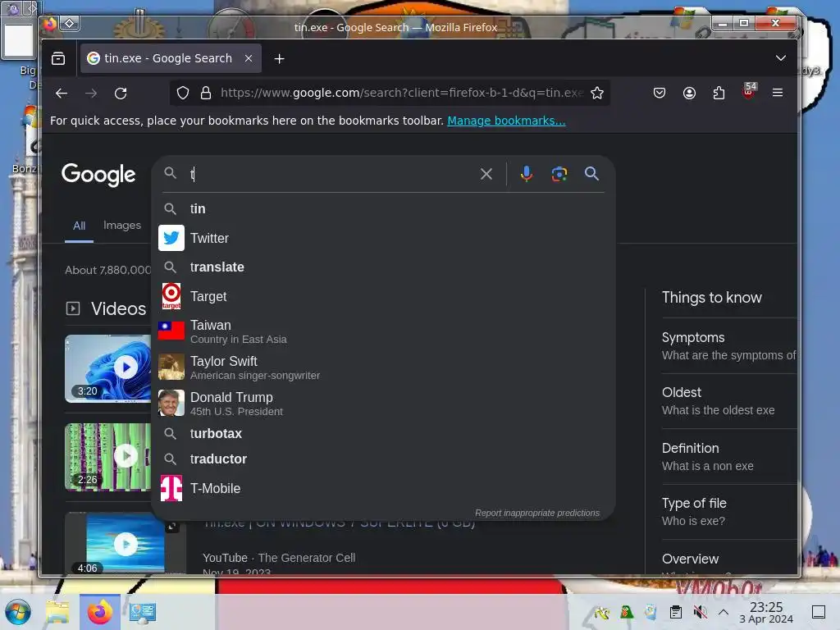Open File Explorer from the taskbar

coord(57,612)
